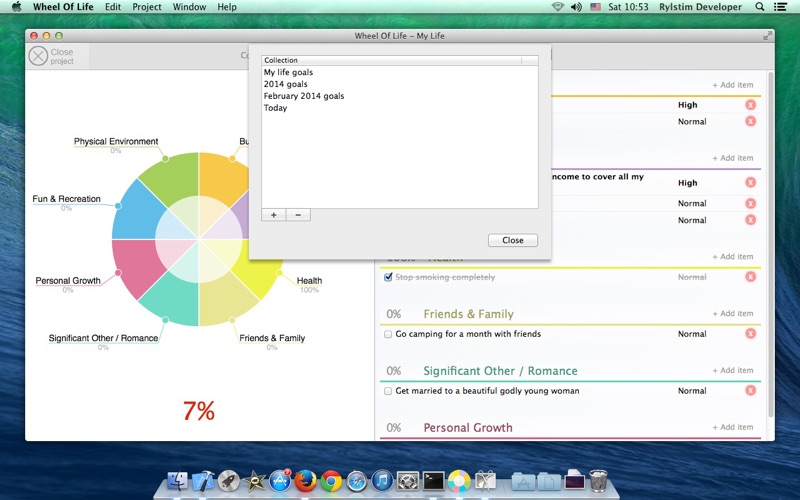Launch Firefox from the dock
The height and width of the screenshot is (500, 800).
(x=305, y=481)
